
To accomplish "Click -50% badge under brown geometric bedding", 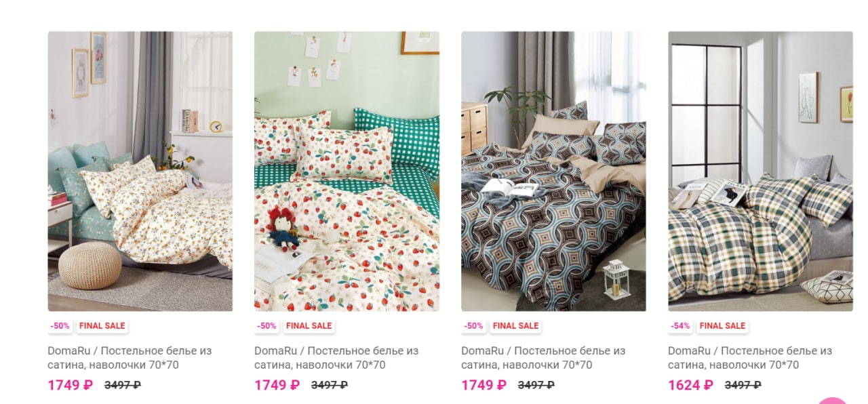I will 473,326.
